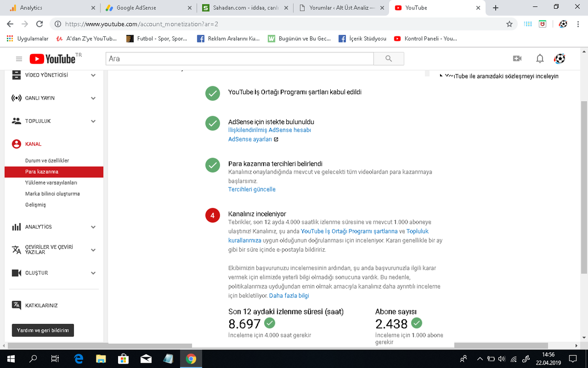Viewport: 588px width, 368px height.
Task: Expand the Oluştur section
Action: click(x=93, y=273)
